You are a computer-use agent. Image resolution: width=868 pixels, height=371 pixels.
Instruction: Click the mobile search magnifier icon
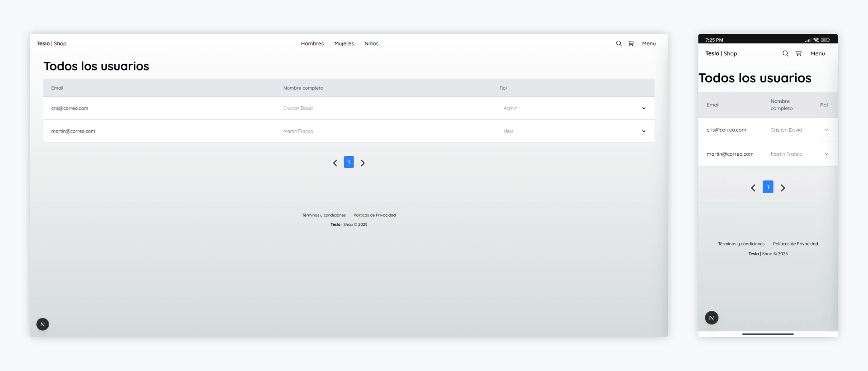click(x=785, y=53)
